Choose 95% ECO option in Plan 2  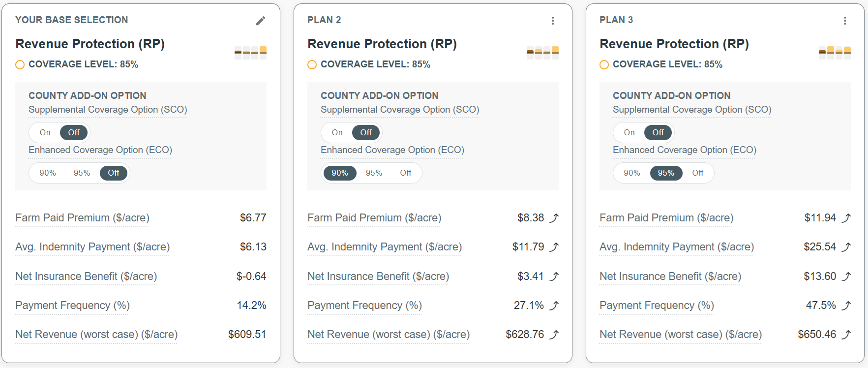pos(374,173)
